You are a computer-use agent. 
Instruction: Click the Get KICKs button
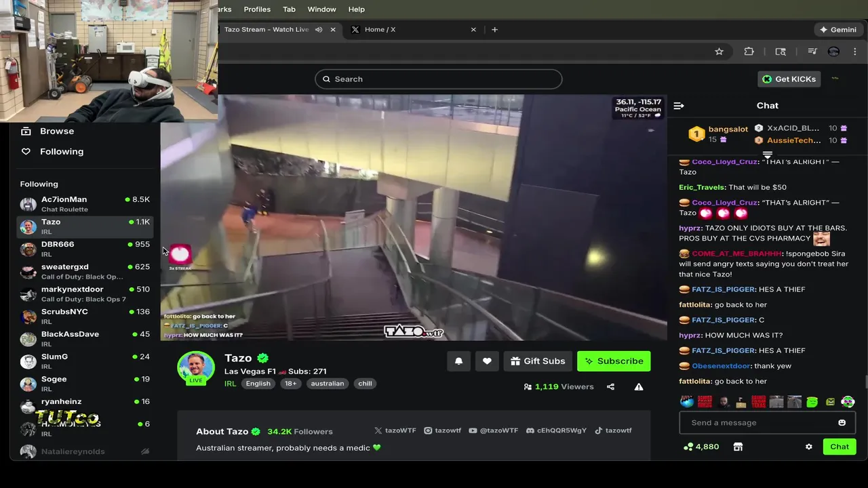coord(789,79)
